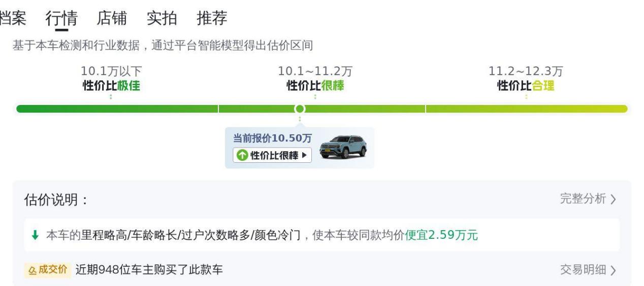This screenshot has height=286, width=644.
Task: Click the 完整分析 link
Action: [583, 199]
